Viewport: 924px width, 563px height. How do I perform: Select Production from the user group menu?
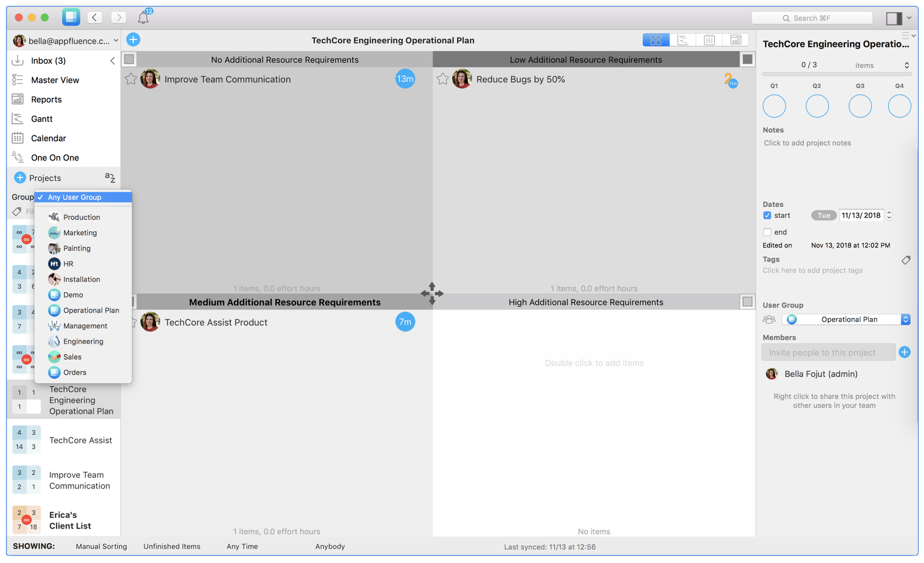tap(82, 217)
